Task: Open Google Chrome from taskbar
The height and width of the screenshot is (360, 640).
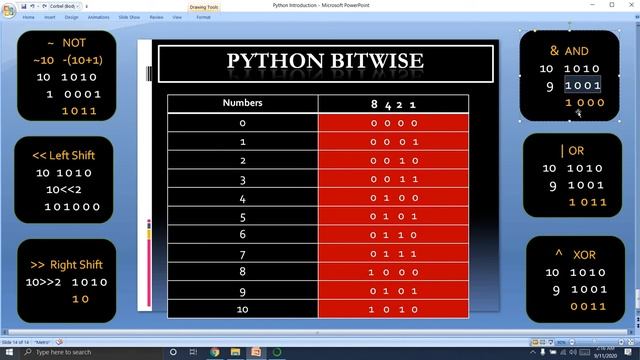Action: point(215,352)
